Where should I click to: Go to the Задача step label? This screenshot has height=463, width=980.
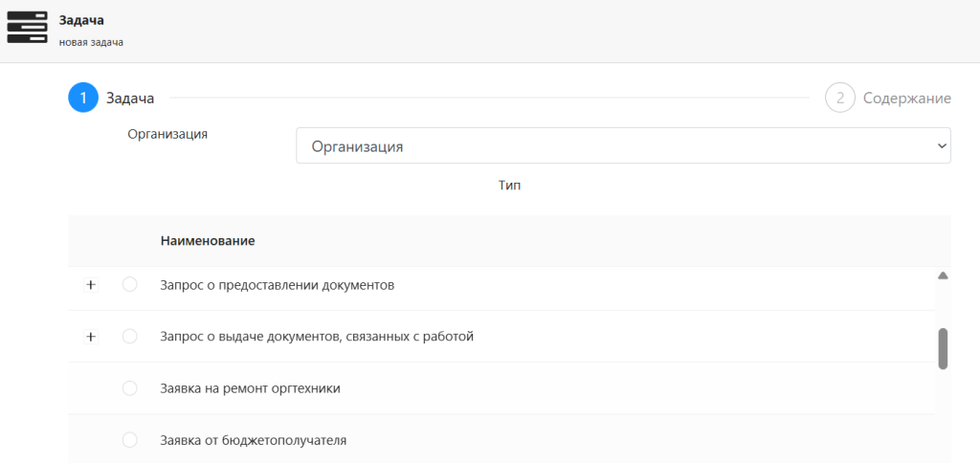click(130, 99)
